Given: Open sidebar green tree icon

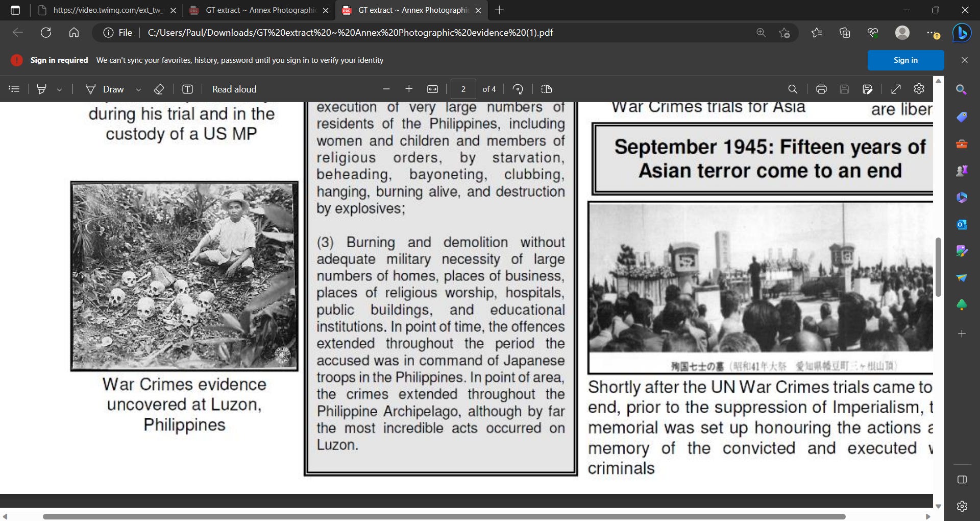Looking at the screenshot, I should pos(962,305).
